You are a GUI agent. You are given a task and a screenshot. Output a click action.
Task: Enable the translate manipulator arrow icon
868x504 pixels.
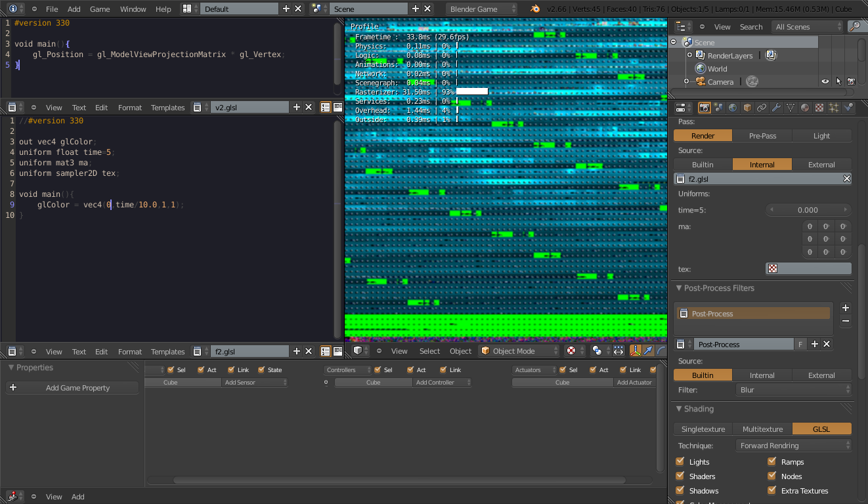coord(648,351)
